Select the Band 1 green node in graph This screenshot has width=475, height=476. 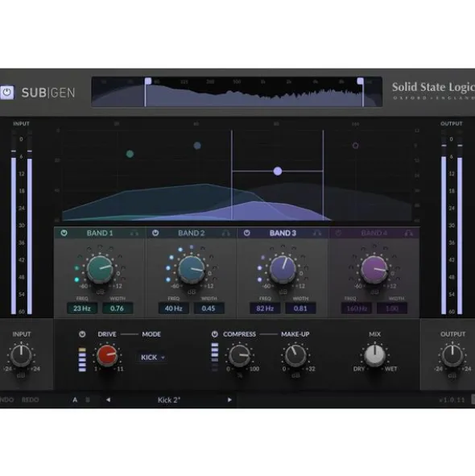pyautogui.click(x=130, y=154)
